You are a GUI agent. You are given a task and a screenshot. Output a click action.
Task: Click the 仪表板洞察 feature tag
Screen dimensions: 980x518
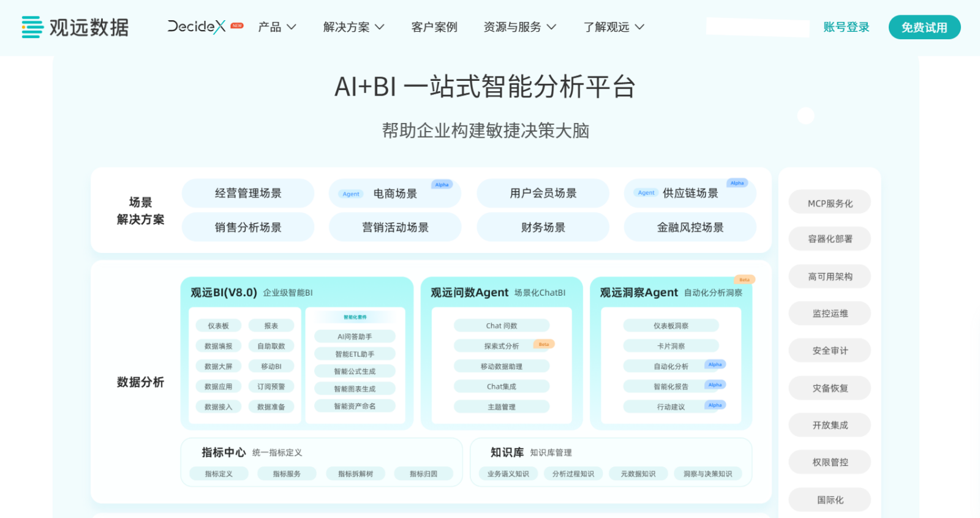click(x=671, y=326)
